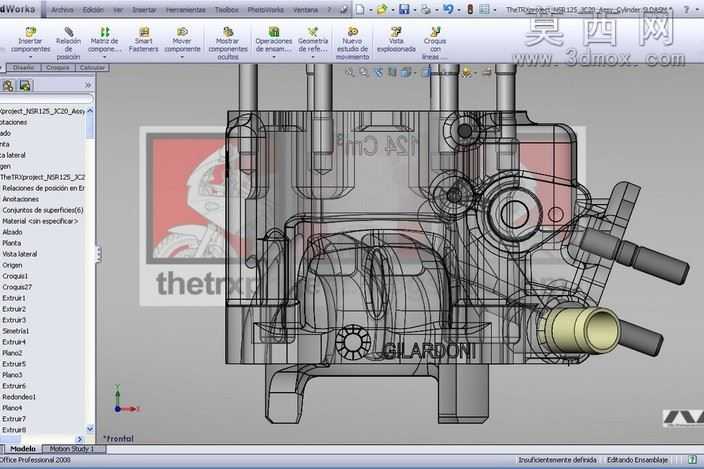This screenshot has width=704, height=469.
Task: Toggle Mostrar componentes ocultos
Action: (228, 43)
